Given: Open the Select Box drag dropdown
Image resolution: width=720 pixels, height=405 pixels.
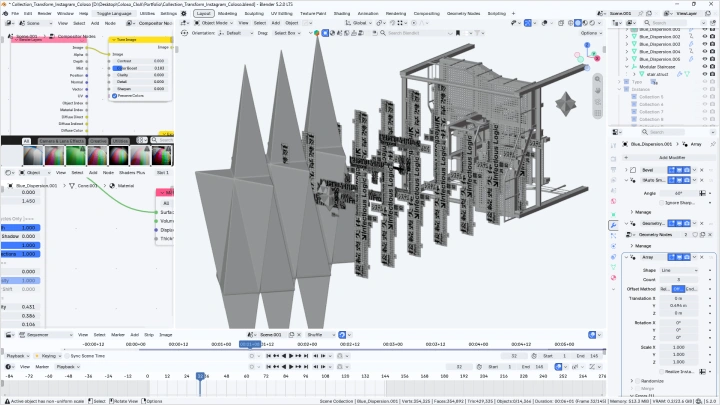Looking at the screenshot, I should pyautogui.click(x=287, y=33).
